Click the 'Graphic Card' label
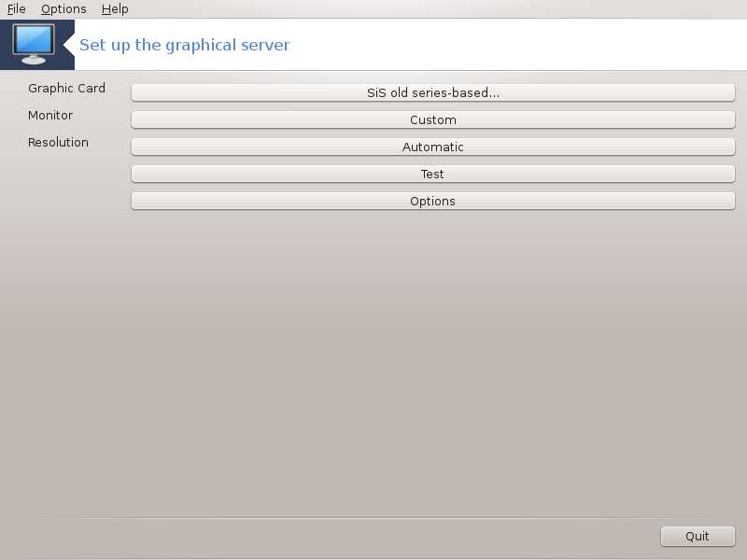Viewport: 747px width, 560px height. tap(66, 89)
